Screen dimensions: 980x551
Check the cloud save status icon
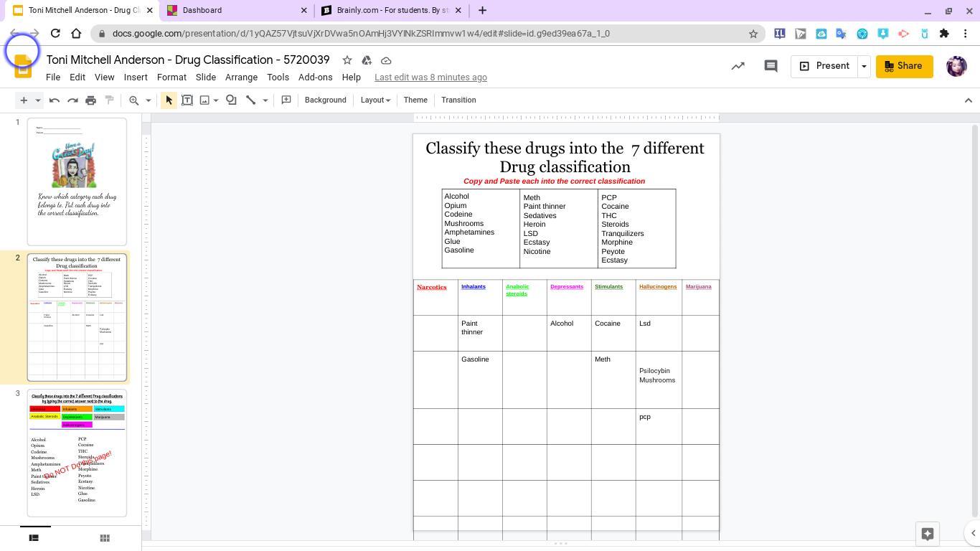pyautogui.click(x=386, y=60)
